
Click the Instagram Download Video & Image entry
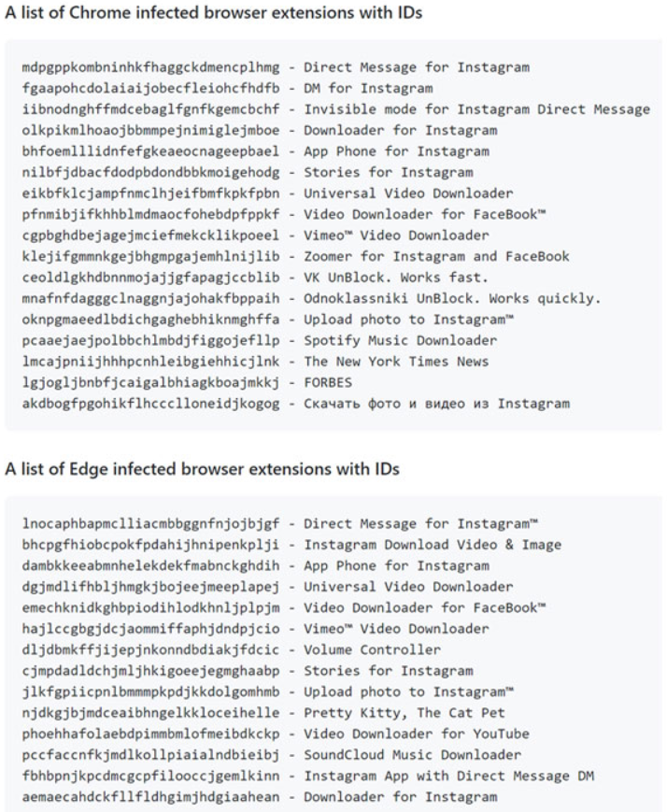291,545
